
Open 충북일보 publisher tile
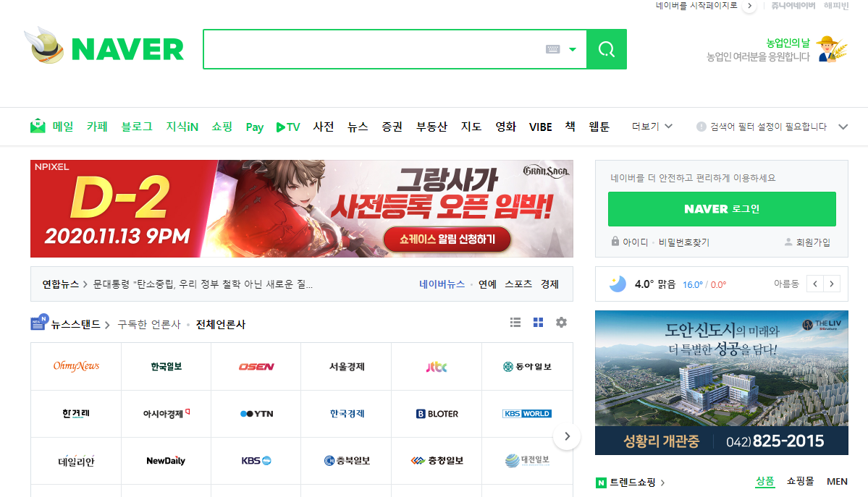click(x=347, y=461)
